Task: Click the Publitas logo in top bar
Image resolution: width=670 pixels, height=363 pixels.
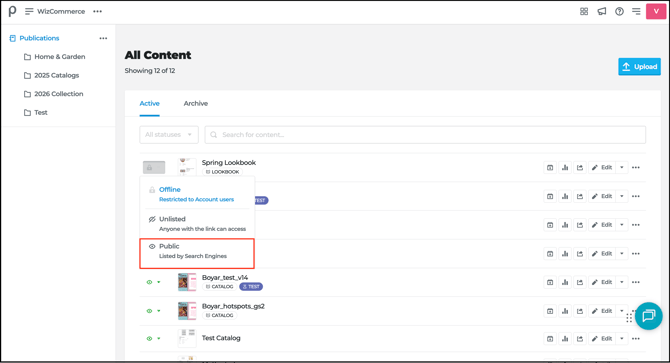Action: [12, 11]
